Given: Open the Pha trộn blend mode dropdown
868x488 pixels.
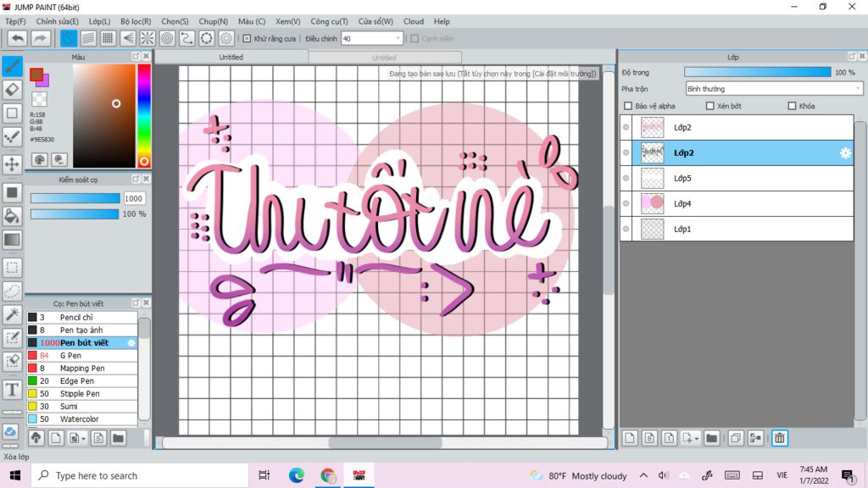Looking at the screenshot, I should (x=774, y=88).
